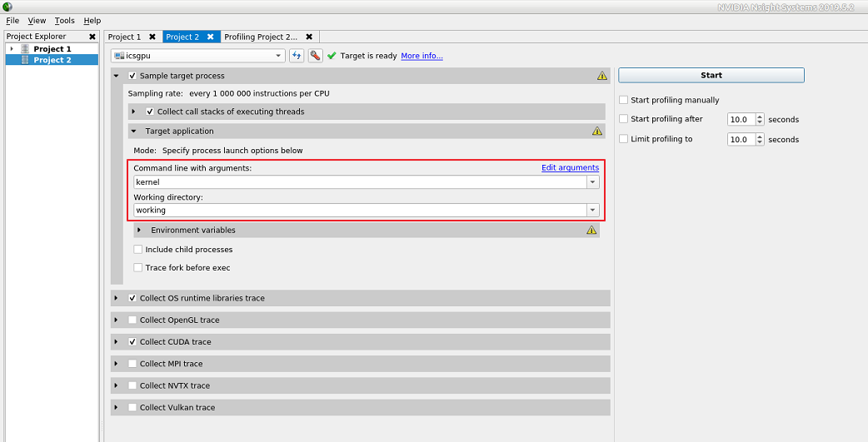The width and height of the screenshot is (868, 442).
Task: Toggle Sample target process checkbox
Action: (x=132, y=76)
